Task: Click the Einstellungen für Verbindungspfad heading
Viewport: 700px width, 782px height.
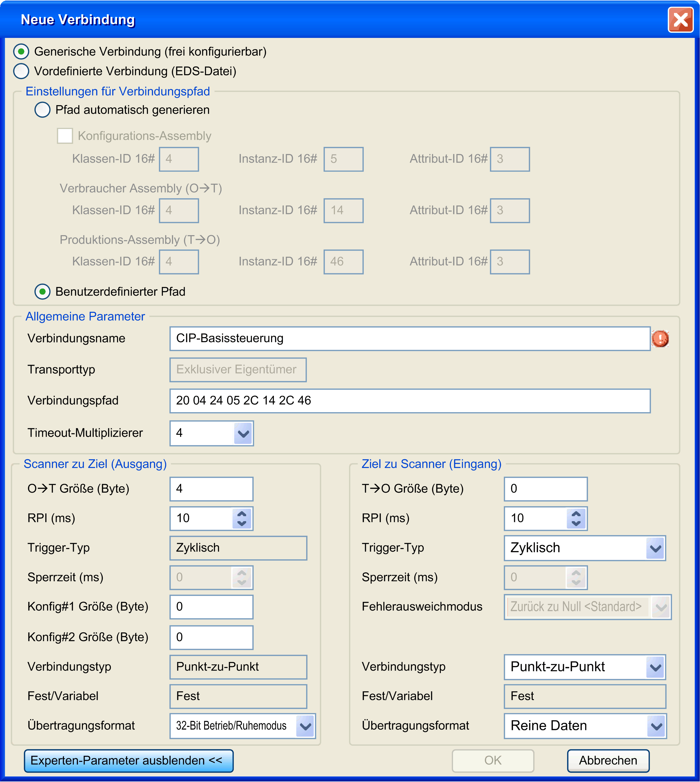Action: (118, 92)
